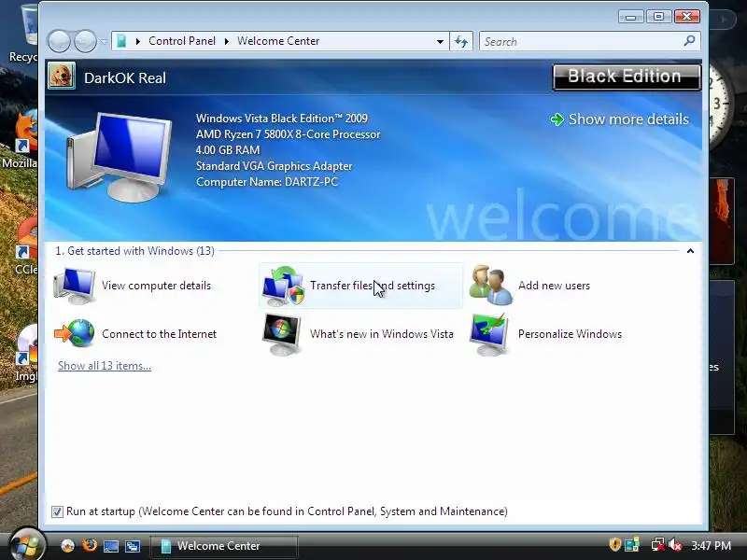Click the AMD Ryzen 7 5800X processor text
The image size is (747, 560).
click(289, 134)
